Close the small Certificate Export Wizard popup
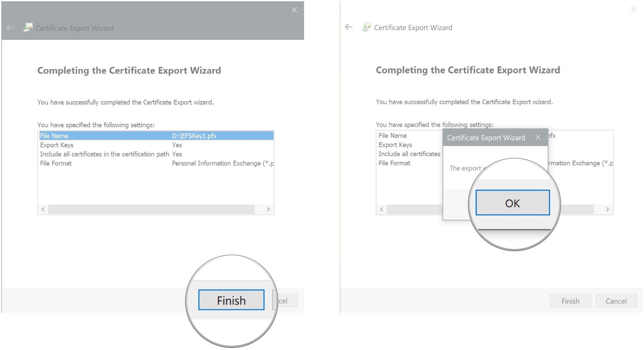This screenshot has height=350, width=644. point(538,138)
